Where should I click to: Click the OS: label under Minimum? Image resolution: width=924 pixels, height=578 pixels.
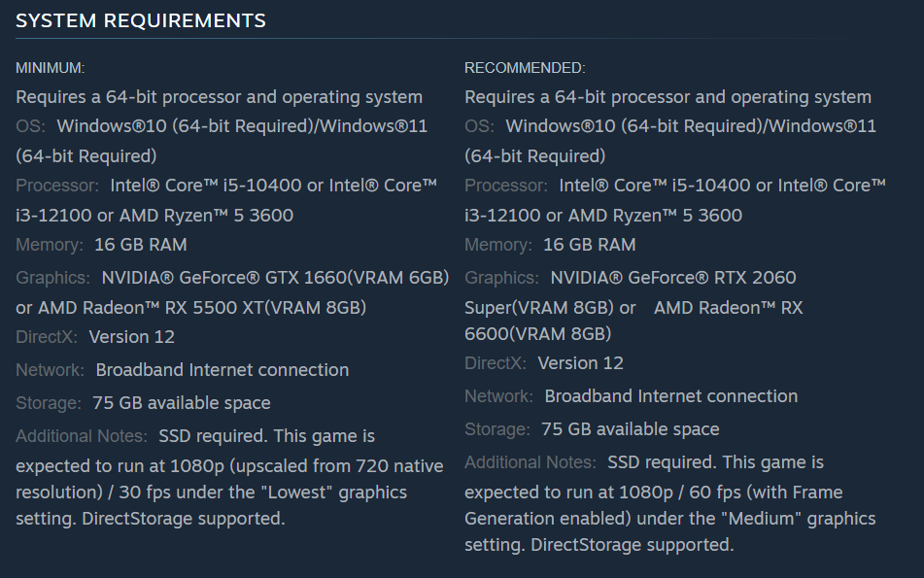click(x=31, y=126)
